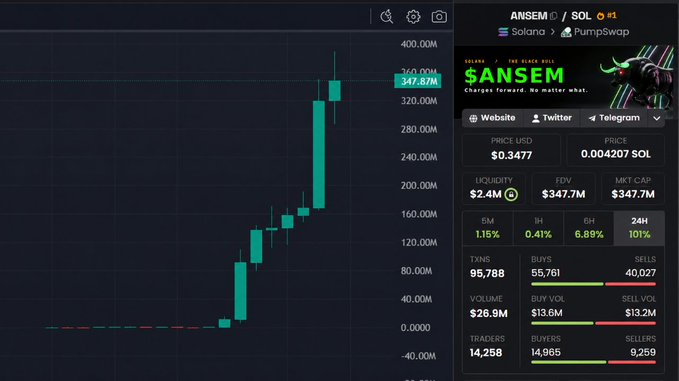The image size is (679, 381).
Task: Click the green buy volume ratio bar
Action: pyautogui.click(x=562, y=323)
